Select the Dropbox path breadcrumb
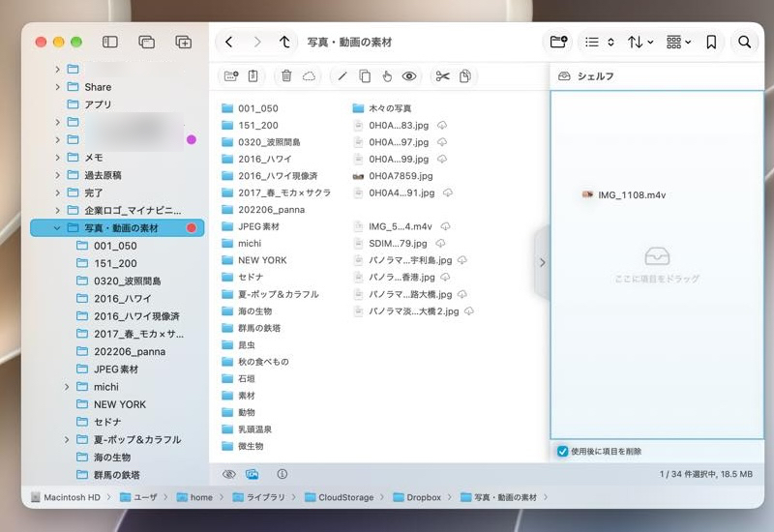Screen dimensions: 774x532 coord(417,497)
